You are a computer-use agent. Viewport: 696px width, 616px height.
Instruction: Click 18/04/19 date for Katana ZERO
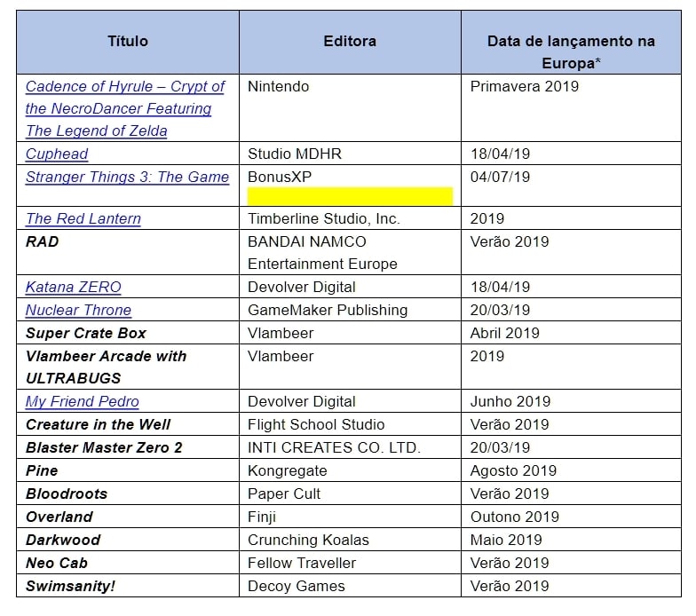[x=501, y=287]
